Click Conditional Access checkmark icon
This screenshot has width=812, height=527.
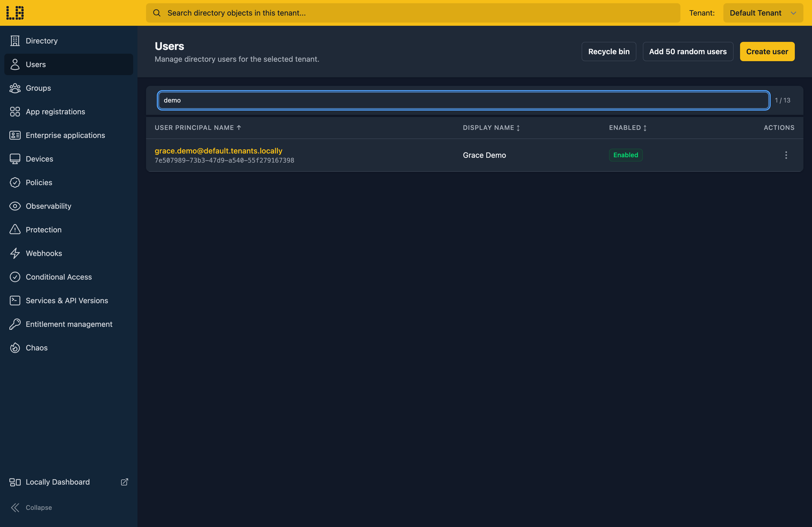click(x=15, y=277)
